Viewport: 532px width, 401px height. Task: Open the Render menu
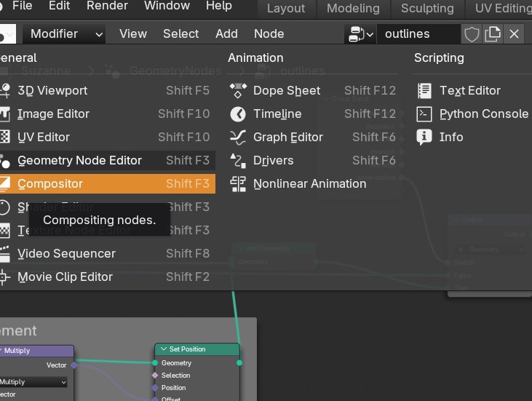[107, 5]
